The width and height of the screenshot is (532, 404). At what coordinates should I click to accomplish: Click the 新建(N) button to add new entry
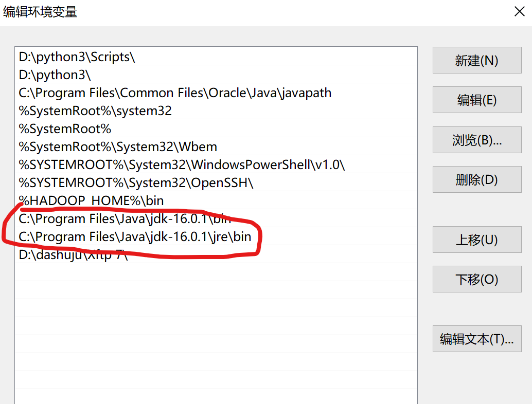[476, 60]
